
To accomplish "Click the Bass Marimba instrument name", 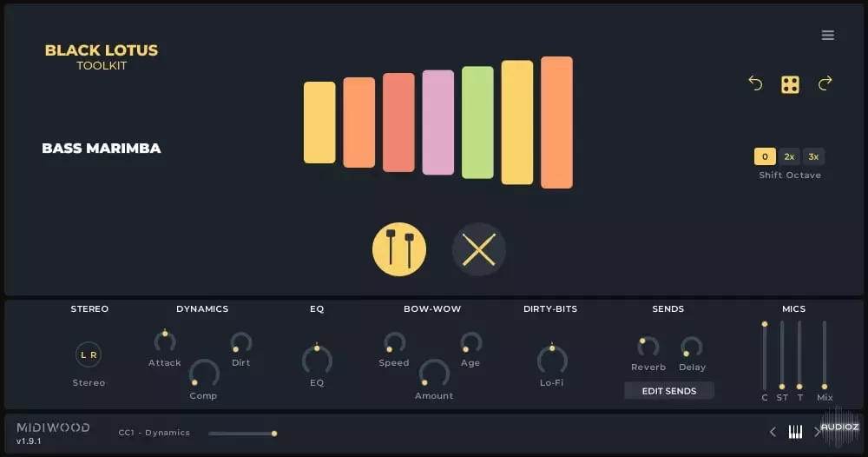I will click(102, 149).
